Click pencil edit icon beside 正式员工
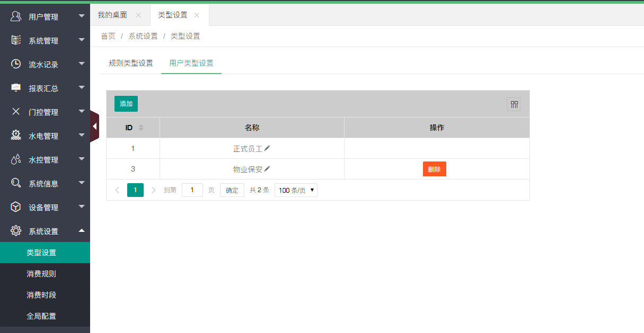 click(267, 149)
